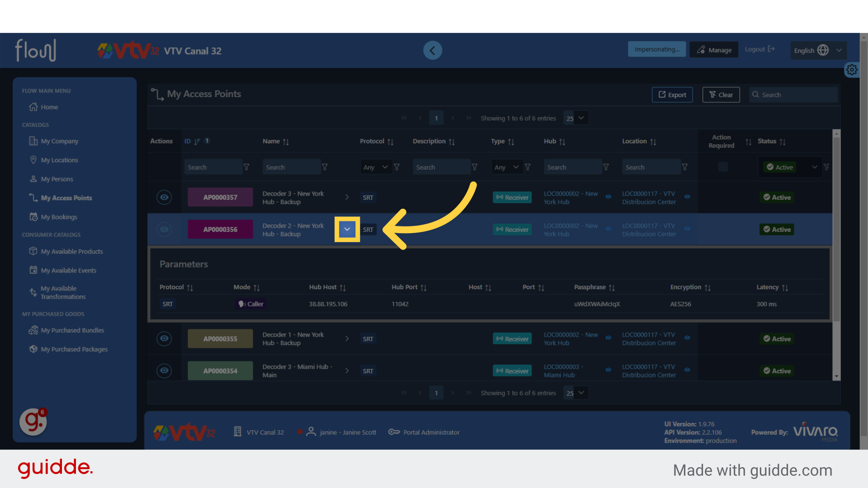
Task: Collapse the expanded AP0000356 row chevron
Action: (347, 230)
